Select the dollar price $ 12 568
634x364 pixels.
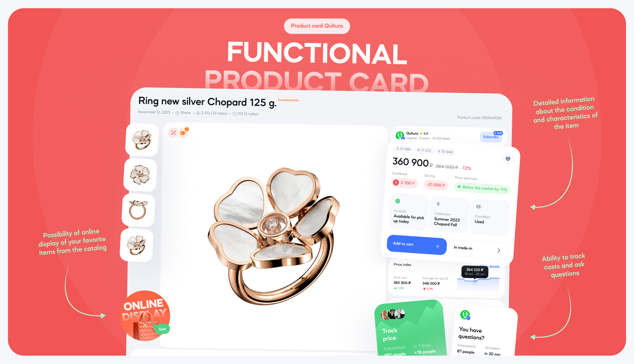coord(403,149)
